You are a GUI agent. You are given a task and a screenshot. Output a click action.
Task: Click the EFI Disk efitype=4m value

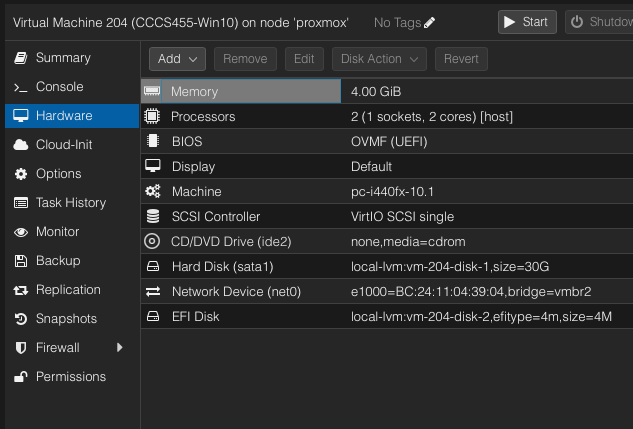pos(481,317)
